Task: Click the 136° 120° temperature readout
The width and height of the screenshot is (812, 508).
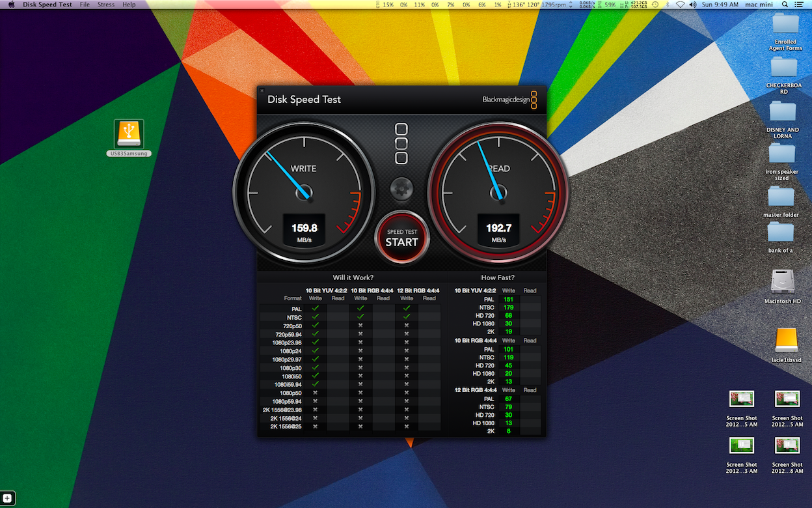Action: (x=527, y=5)
